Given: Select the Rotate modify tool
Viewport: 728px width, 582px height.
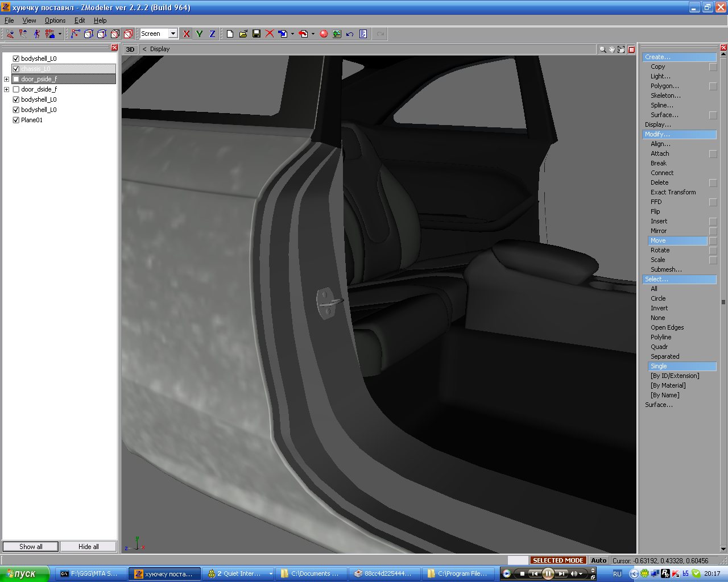Looking at the screenshot, I should pos(660,250).
